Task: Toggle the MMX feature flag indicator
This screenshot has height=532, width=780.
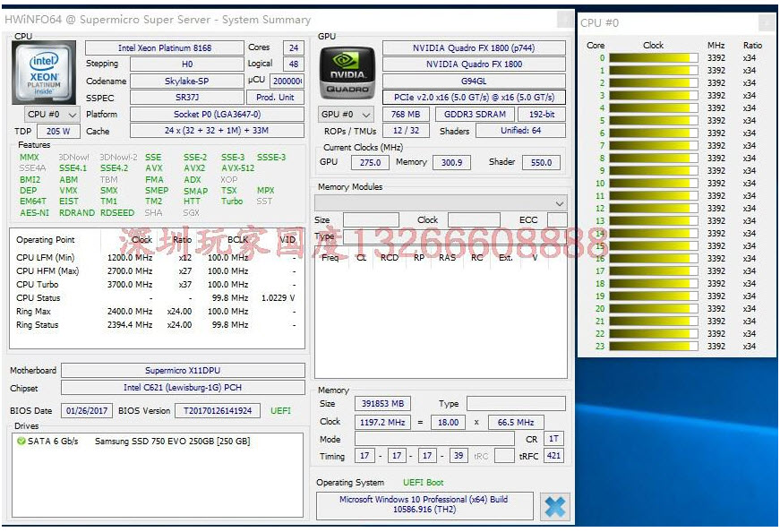Action: (30, 156)
